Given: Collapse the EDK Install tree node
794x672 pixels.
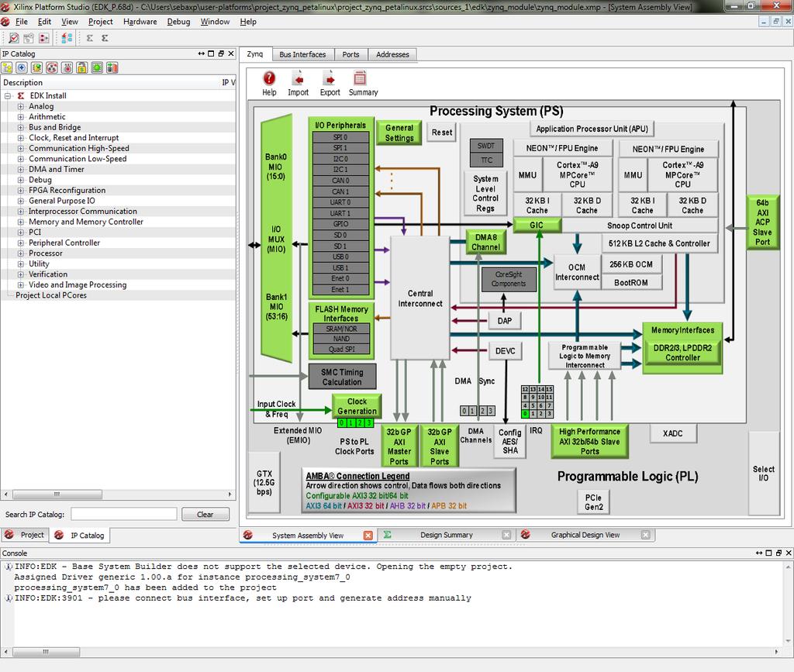Looking at the screenshot, I should (x=8, y=95).
